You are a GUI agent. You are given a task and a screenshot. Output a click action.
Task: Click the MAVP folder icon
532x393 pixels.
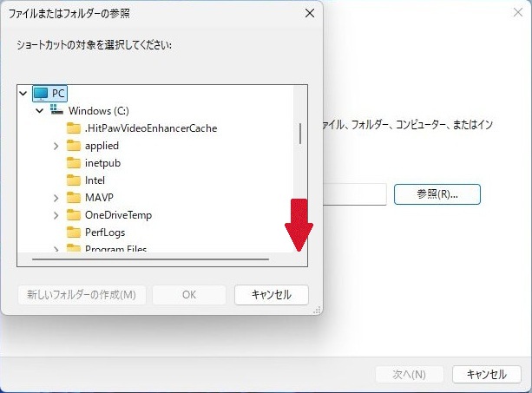pos(74,197)
